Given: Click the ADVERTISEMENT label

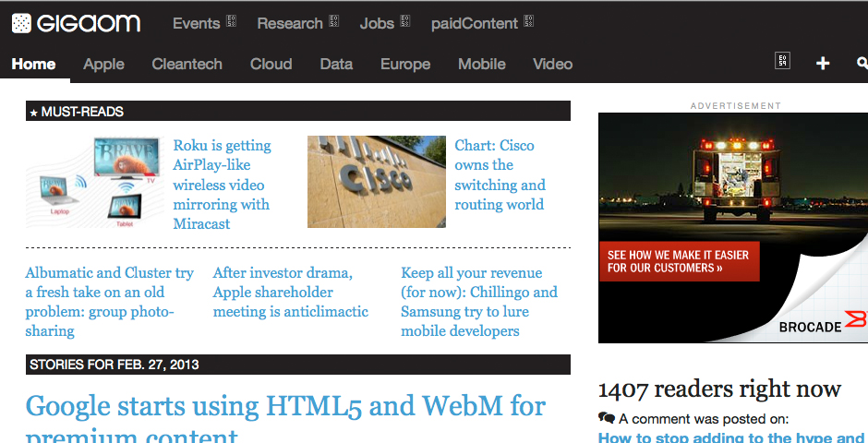Looking at the screenshot, I should 736,105.
